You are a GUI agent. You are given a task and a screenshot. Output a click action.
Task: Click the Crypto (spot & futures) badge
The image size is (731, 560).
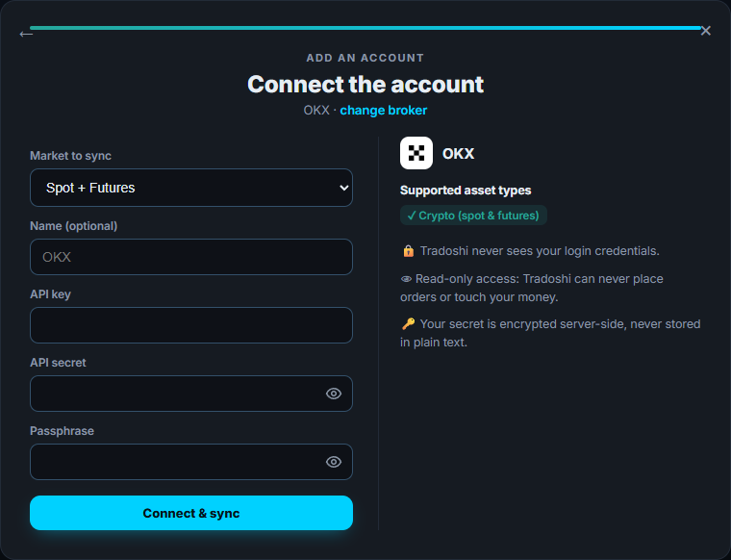coord(473,216)
